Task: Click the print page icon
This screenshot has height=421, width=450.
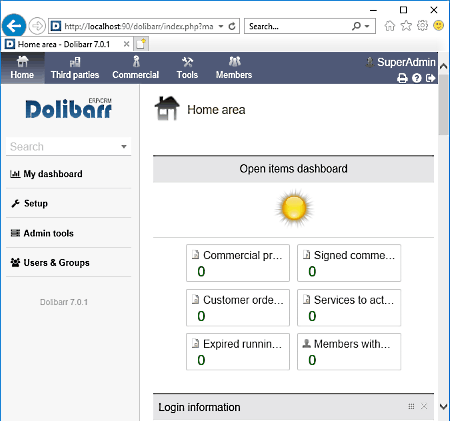Action: [x=402, y=78]
